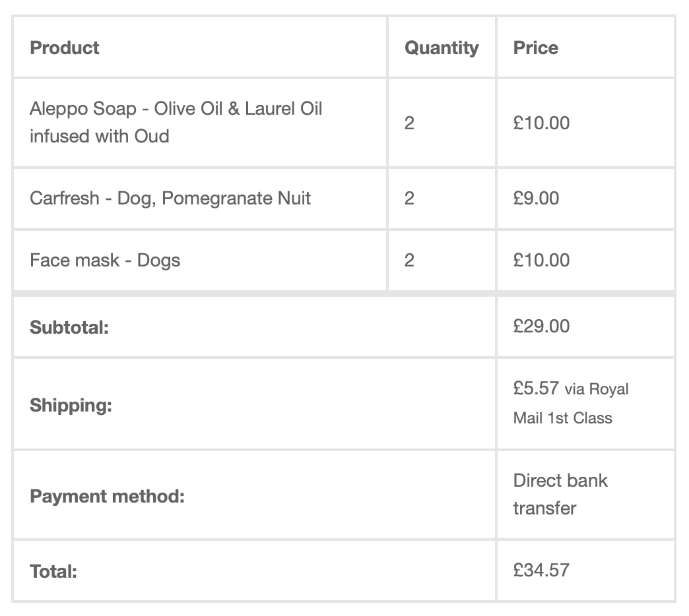
Task: Select the Carfresh Dog, Pomegranate Nuit item
Action: (x=170, y=198)
